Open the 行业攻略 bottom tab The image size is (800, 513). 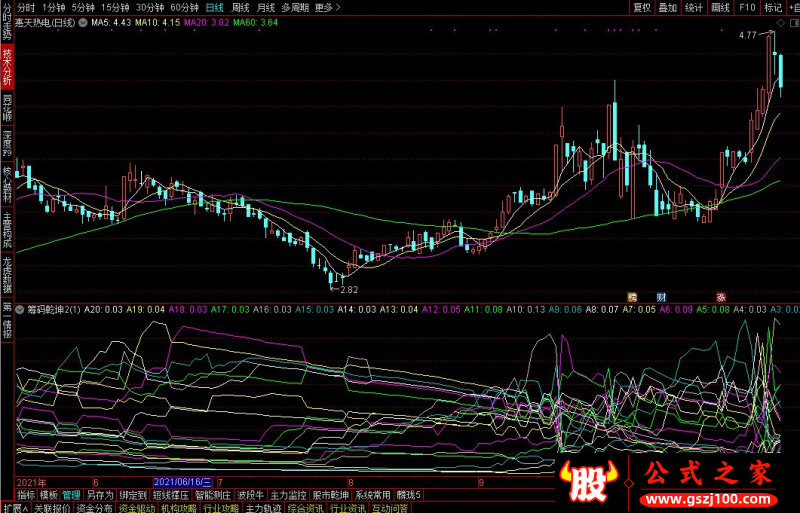(x=221, y=508)
